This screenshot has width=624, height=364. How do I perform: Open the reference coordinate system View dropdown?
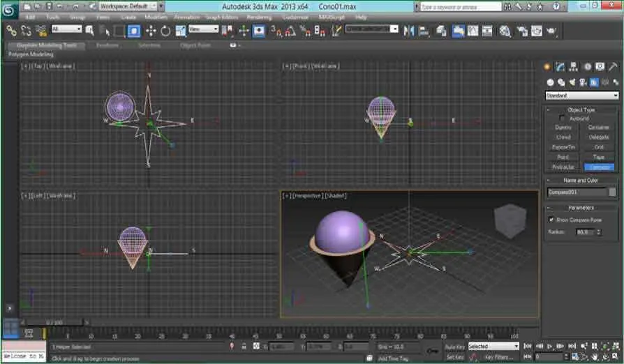click(x=203, y=29)
